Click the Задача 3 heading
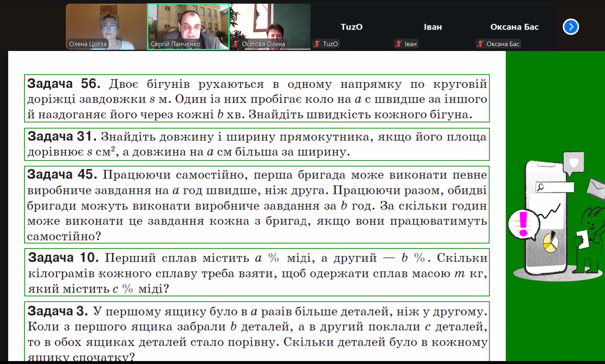Image resolution: width=605 pixels, height=364 pixels. click(58, 311)
